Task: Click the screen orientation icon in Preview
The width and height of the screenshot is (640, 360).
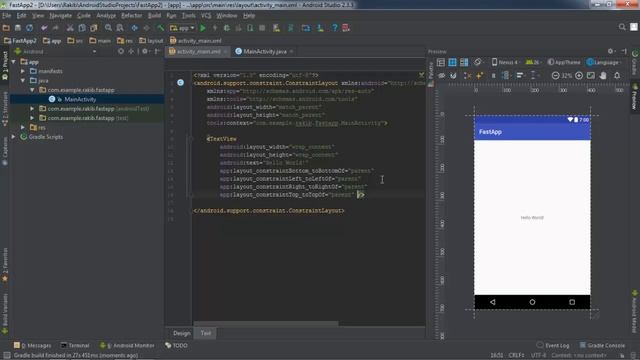Action: (x=477, y=62)
